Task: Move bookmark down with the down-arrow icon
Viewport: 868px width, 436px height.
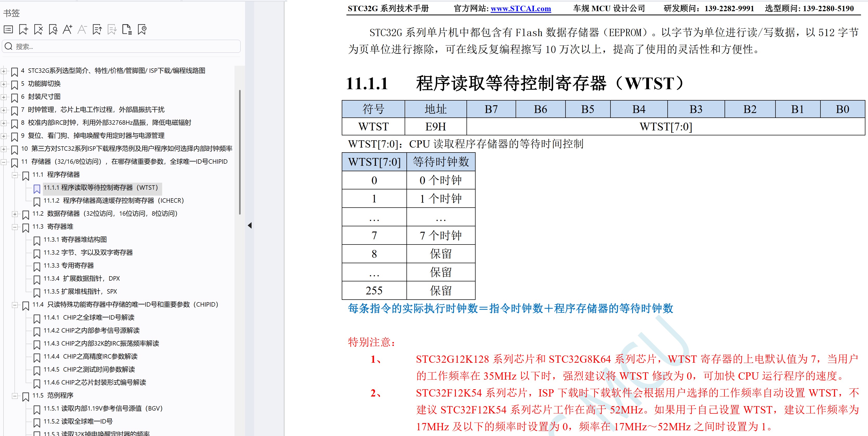Action: [112, 30]
